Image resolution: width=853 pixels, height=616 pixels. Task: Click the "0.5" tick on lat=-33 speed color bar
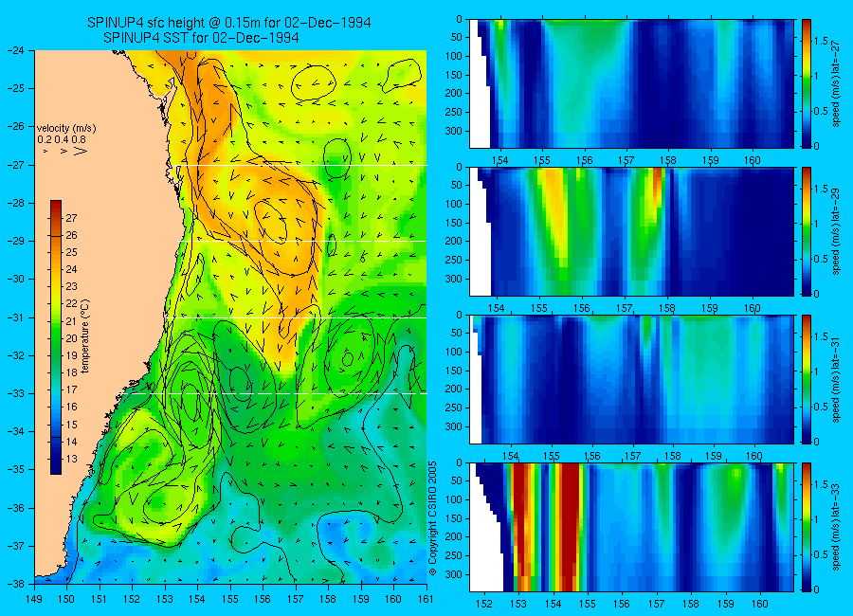point(822,554)
